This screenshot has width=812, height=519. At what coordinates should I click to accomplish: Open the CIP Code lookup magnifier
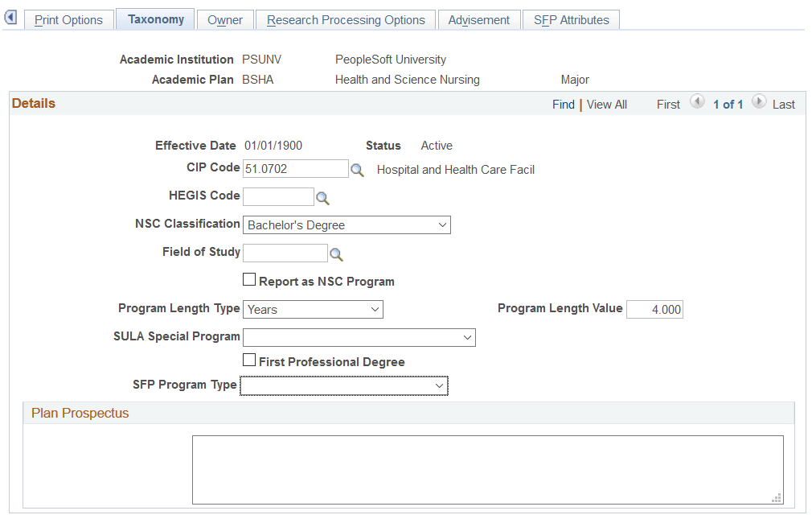(x=357, y=170)
